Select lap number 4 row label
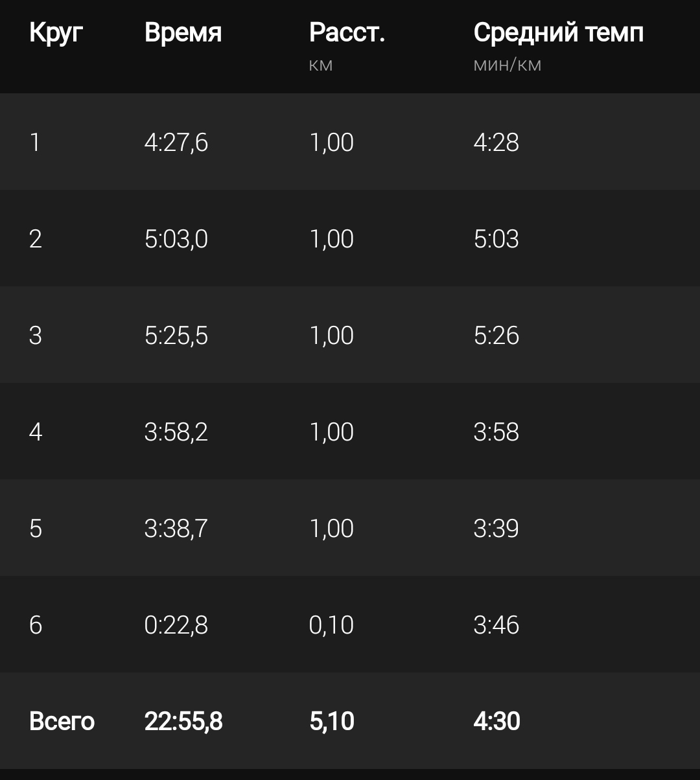The height and width of the screenshot is (780, 700). [x=35, y=432]
